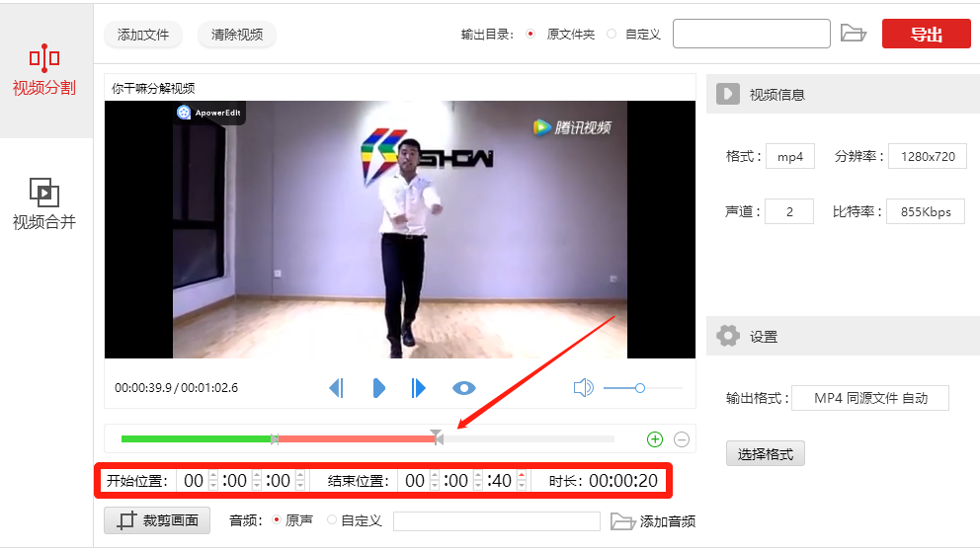
Task: Increase end position seconds with up arrow
Action: pos(522,476)
